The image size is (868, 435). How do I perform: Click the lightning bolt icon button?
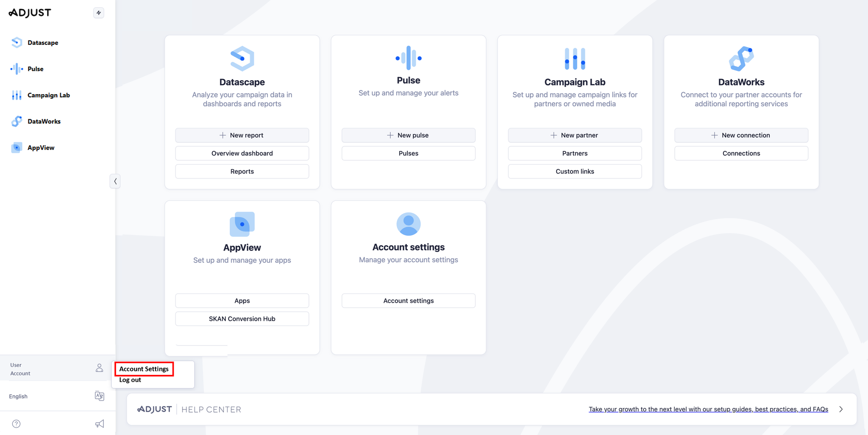click(x=99, y=13)
